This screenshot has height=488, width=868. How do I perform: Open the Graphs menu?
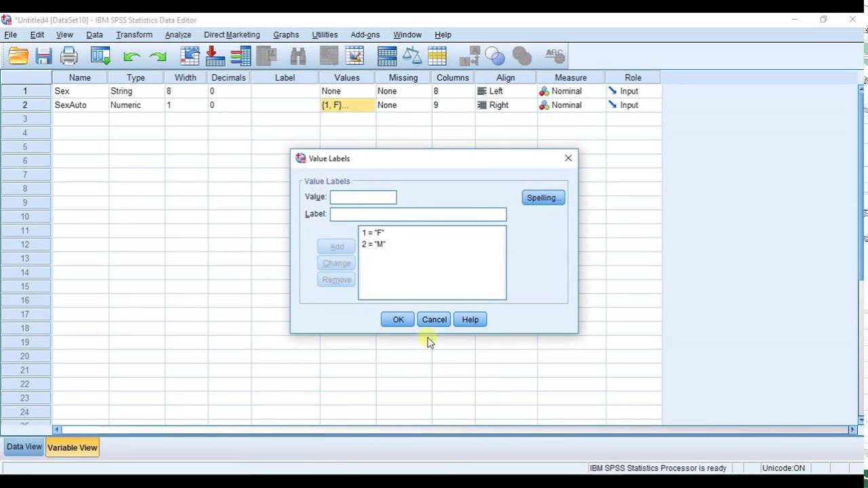pyautogui.click(x=286, y=35)
